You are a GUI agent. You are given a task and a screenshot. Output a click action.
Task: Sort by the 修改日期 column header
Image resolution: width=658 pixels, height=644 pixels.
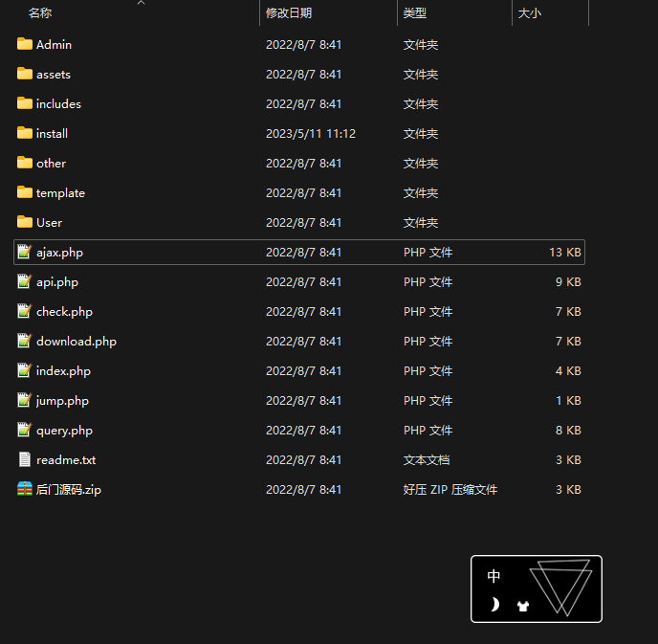tap(289, 13)
